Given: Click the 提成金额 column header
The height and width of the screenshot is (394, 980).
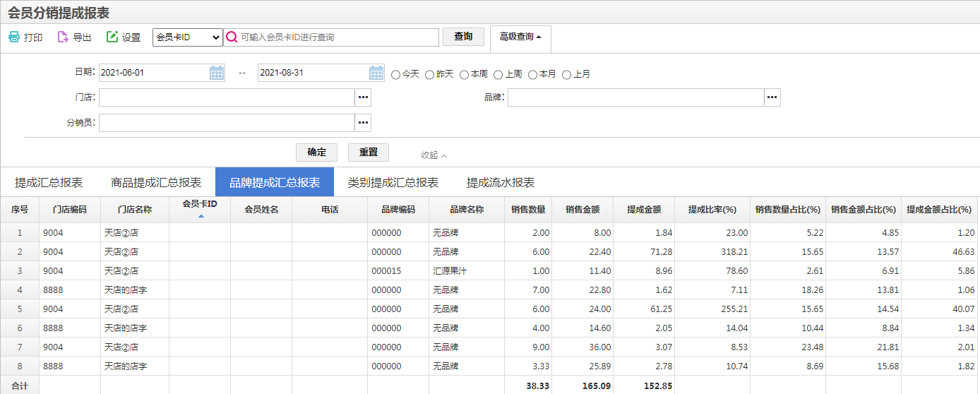Looking at the screenshot, I should [x=644, y=210].
